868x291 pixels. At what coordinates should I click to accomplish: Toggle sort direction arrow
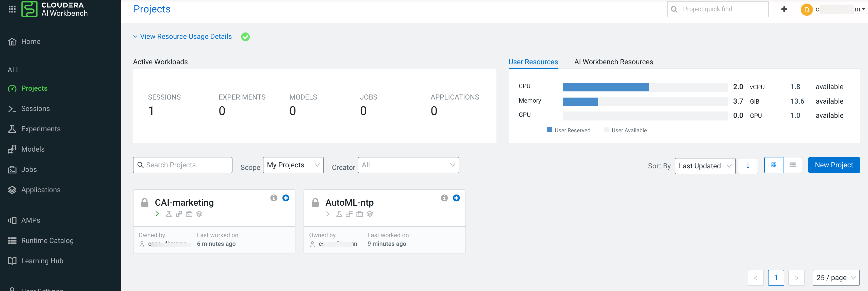tap(748, 166)
